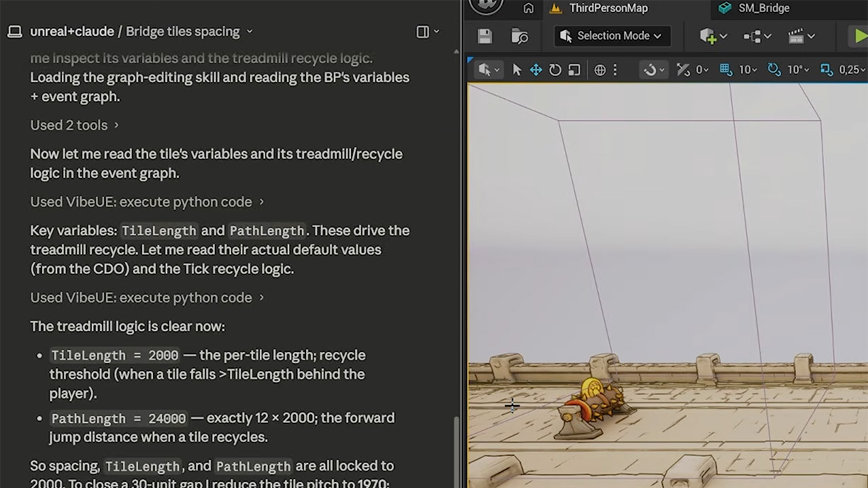Open the add content cube-plus menu
868x488 pixels.
[x=713, y=36]
